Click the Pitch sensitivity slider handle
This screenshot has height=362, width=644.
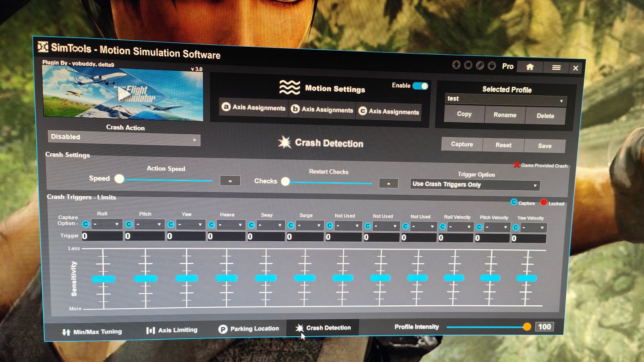[145, 278]
